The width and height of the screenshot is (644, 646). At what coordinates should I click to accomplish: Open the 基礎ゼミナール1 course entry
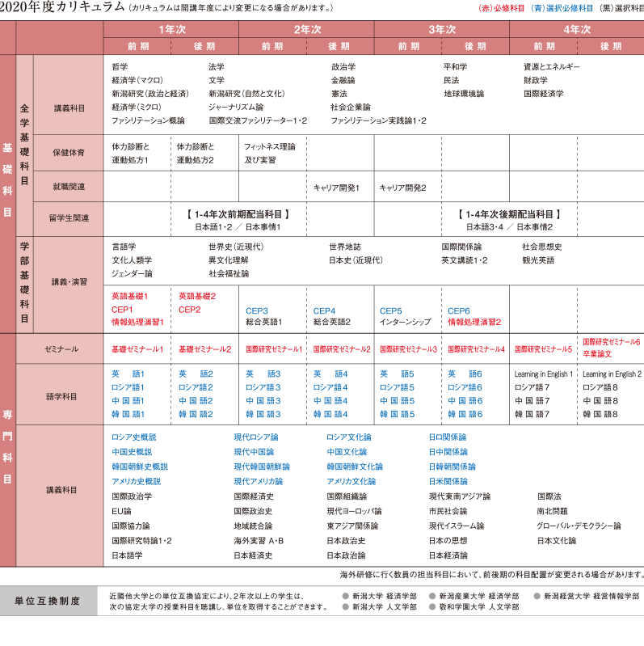pos(137,349)
